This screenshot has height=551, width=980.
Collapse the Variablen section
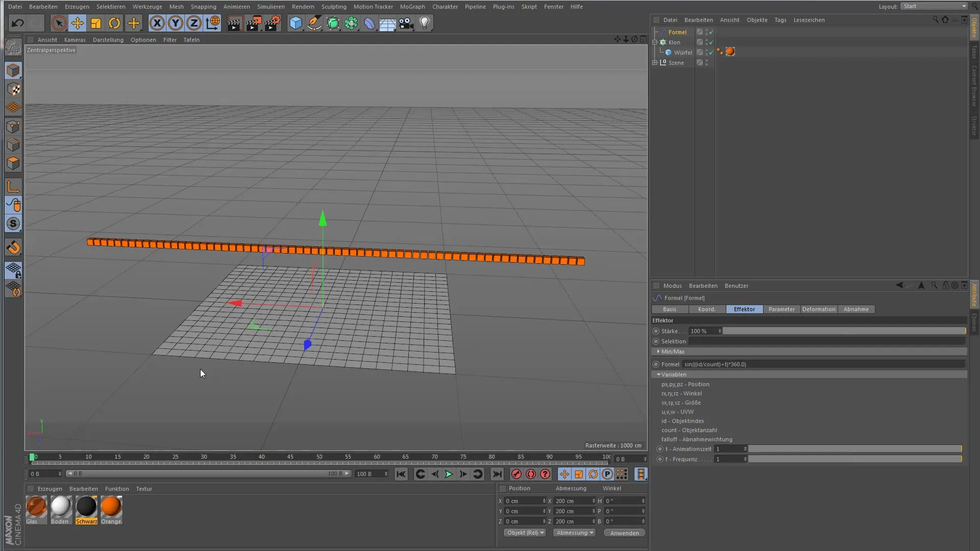click(x=658, y=374)
